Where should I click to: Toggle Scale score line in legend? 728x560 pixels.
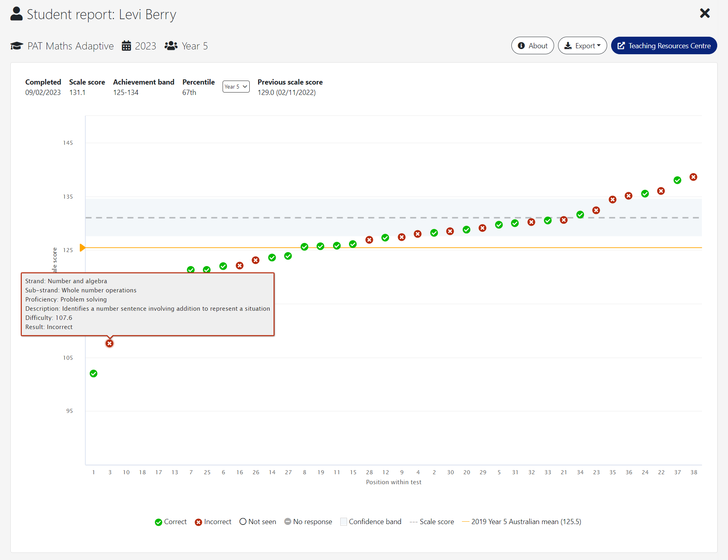coord(432,522)
